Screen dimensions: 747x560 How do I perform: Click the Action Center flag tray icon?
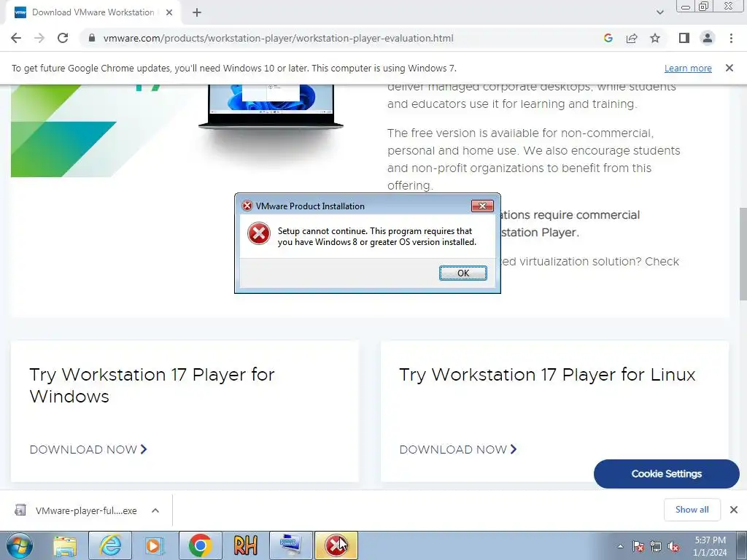638,546
